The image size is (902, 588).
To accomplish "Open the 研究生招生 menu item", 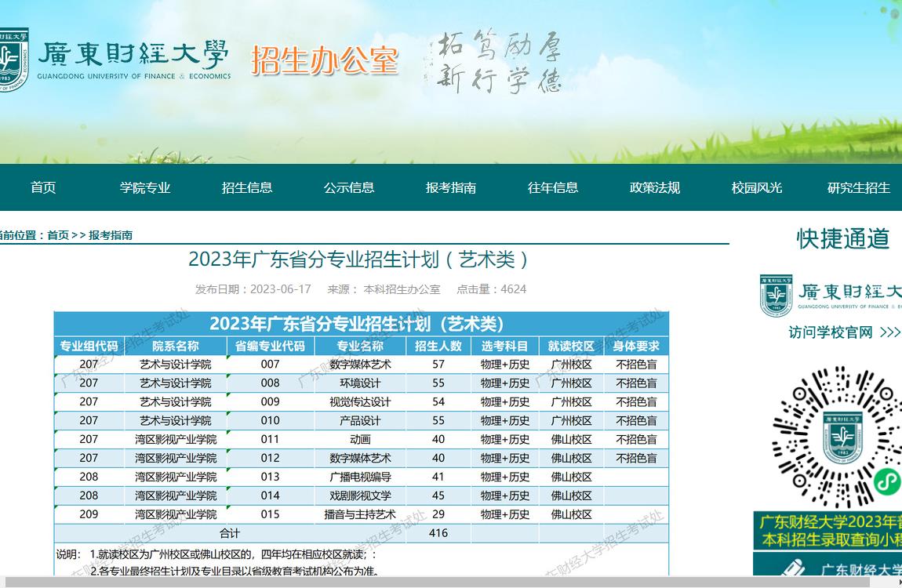I will click(859, 187).
